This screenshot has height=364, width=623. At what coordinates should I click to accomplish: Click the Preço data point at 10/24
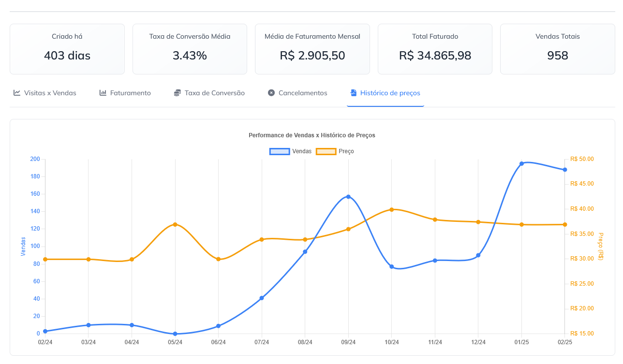(392, 209)
